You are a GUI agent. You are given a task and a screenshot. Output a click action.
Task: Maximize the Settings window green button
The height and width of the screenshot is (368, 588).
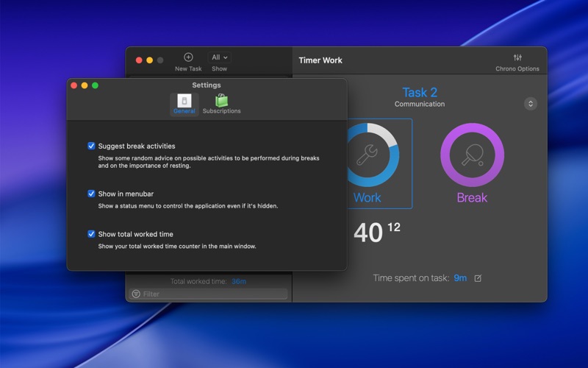[96, 85]
